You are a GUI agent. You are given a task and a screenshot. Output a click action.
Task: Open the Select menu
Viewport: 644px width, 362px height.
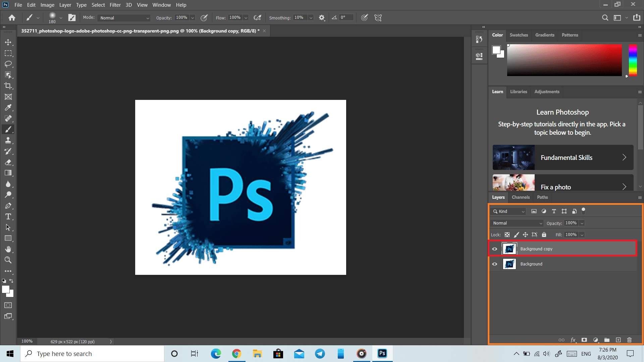point(98,5)
